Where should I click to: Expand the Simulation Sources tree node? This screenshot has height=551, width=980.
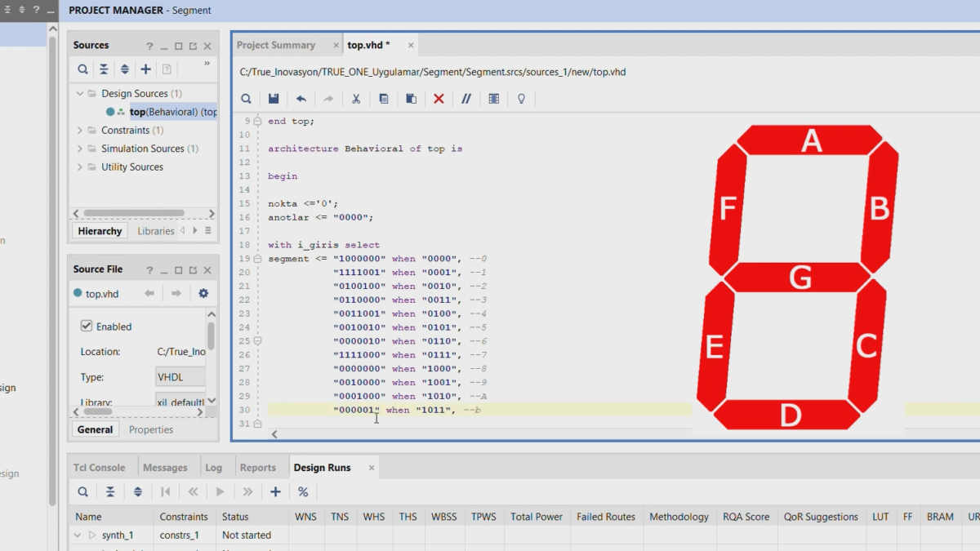(80, 149)
